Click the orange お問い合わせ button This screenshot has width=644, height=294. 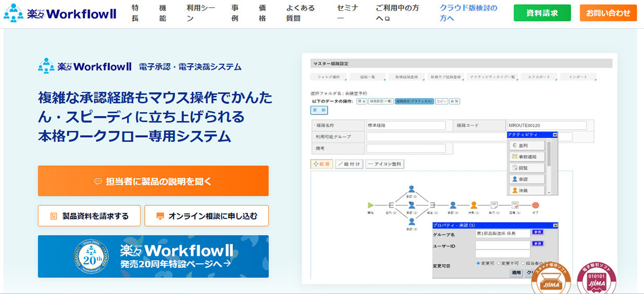(608, 13)
